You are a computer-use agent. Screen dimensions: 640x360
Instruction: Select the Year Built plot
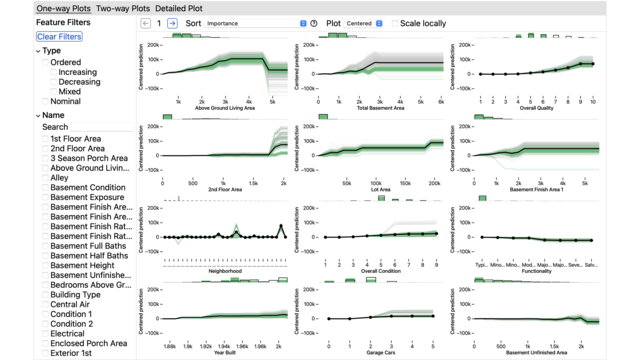click(214, 317)
